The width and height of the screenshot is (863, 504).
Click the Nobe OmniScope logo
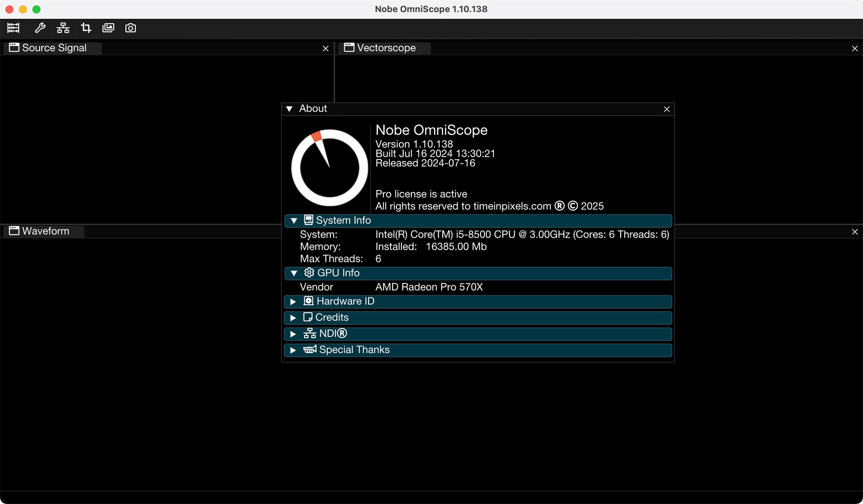click(x=329, y=168)
